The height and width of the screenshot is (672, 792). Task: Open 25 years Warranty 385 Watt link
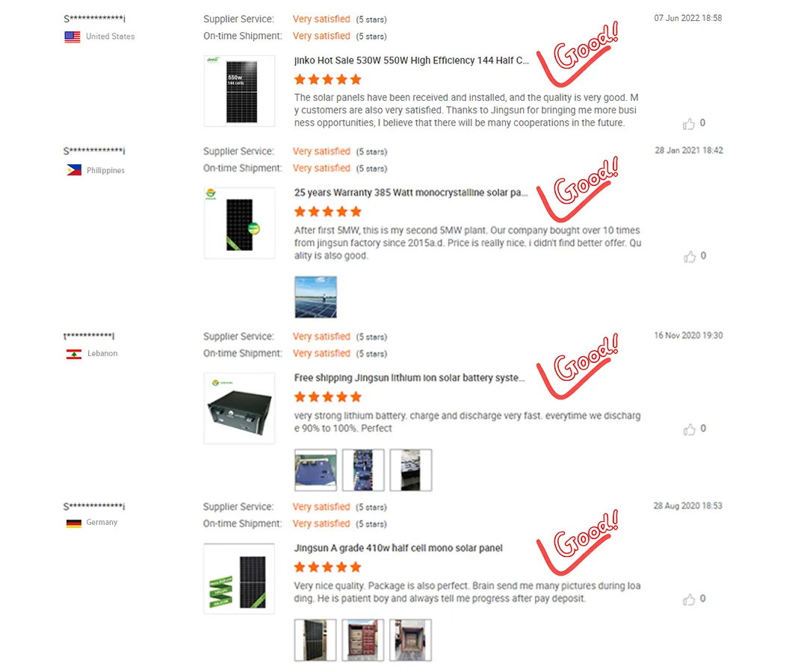pyautogui.click(x=411, y=193)
